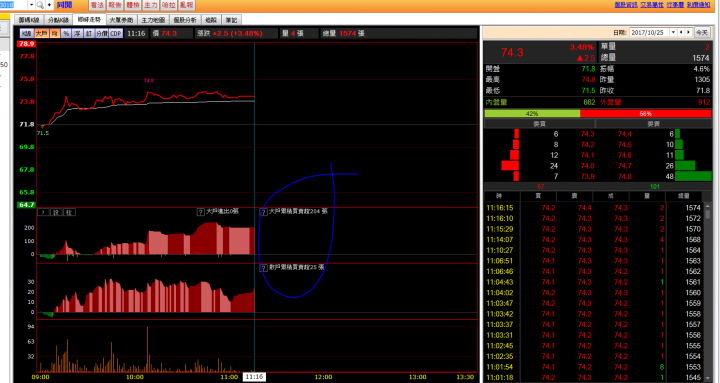Screen dimensions: 720x383
Task: Toggle the % percentage axis button
Action: coord(66,34)
